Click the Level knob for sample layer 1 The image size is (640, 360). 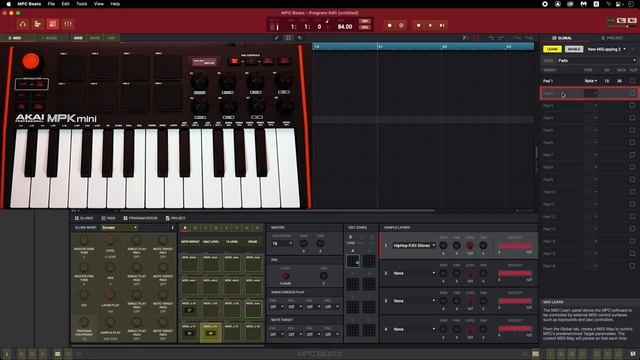pyautogui.click(x=470, y=246)
